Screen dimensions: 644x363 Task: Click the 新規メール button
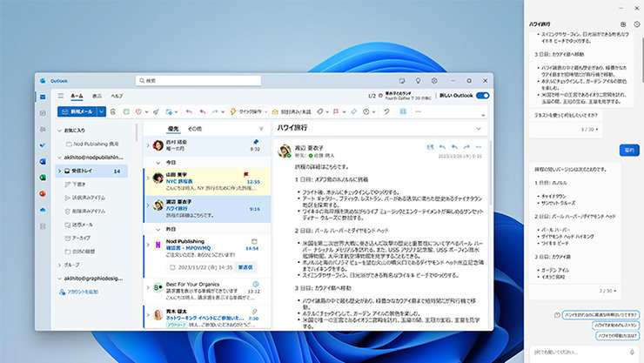[77, 111]
